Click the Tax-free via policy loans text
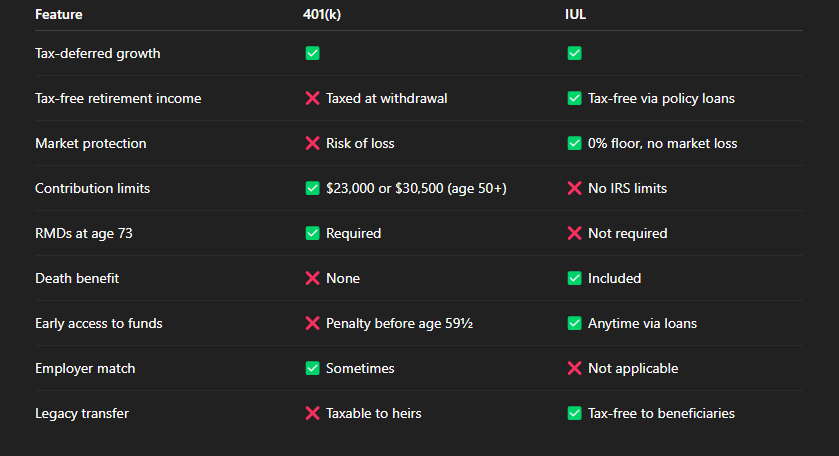This screenshot has width=839, height=456. point(661,98)
